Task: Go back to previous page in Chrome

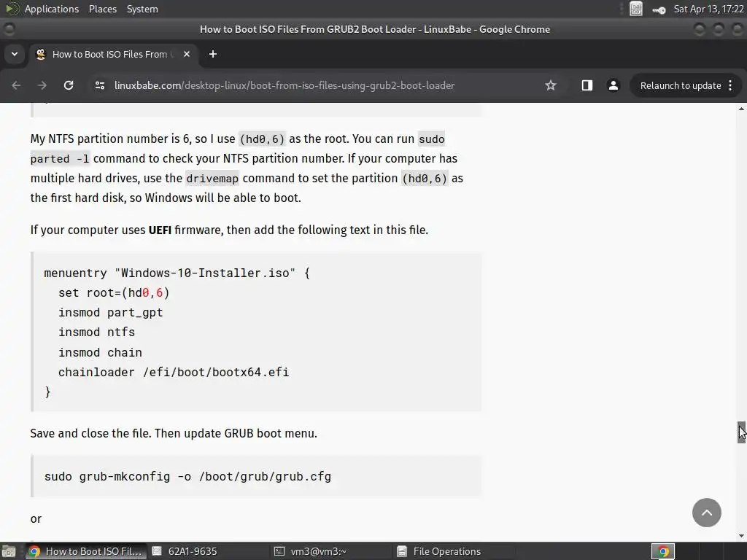Action: pos(16,85)
